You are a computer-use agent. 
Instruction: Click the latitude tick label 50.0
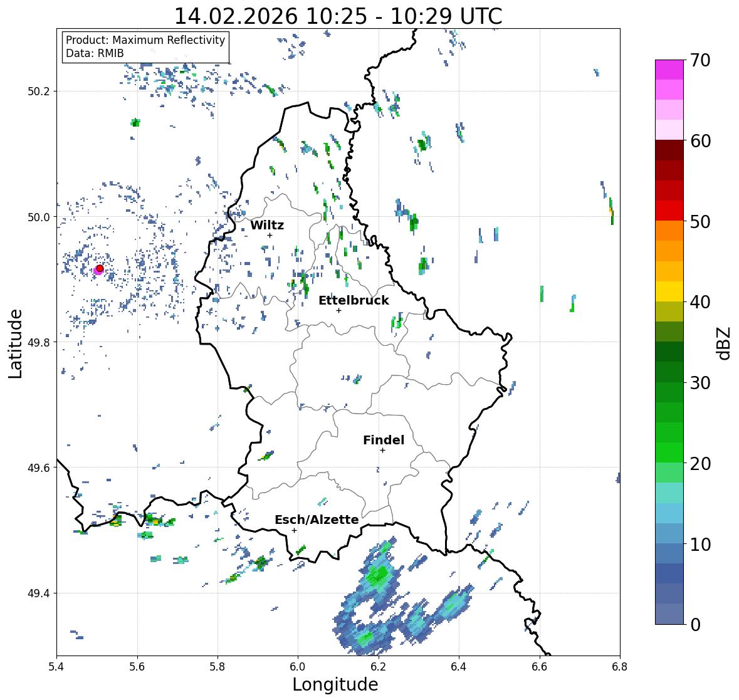click(x=39, y=217)
